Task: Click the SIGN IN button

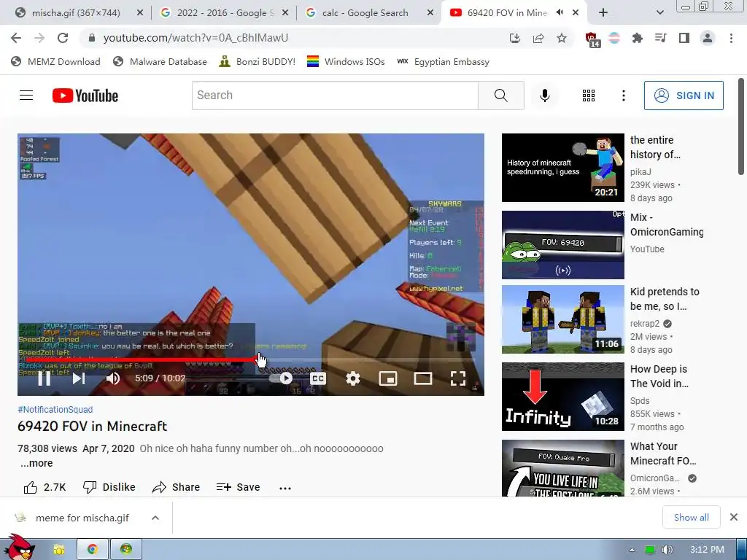Action: coord(684,96)
